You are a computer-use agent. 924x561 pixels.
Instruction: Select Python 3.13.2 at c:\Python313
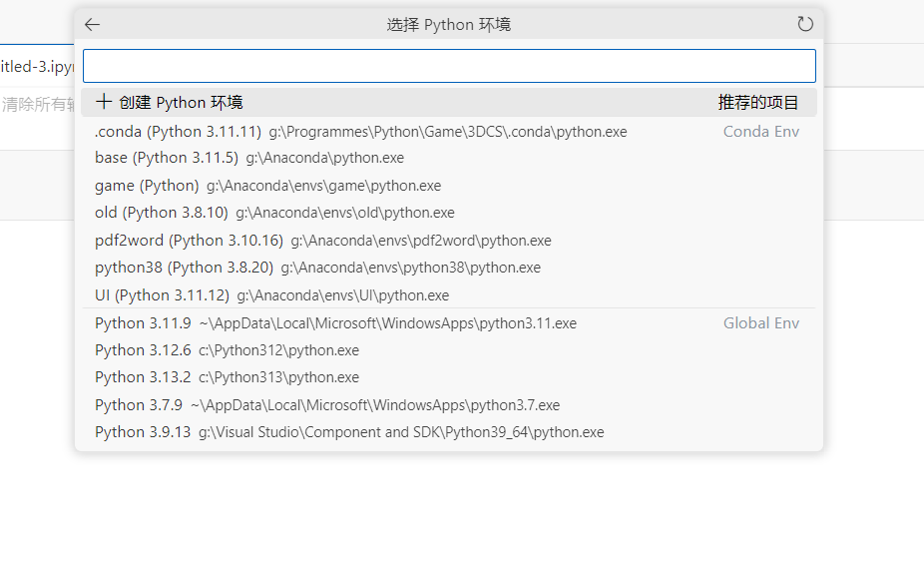click(449, 377)
